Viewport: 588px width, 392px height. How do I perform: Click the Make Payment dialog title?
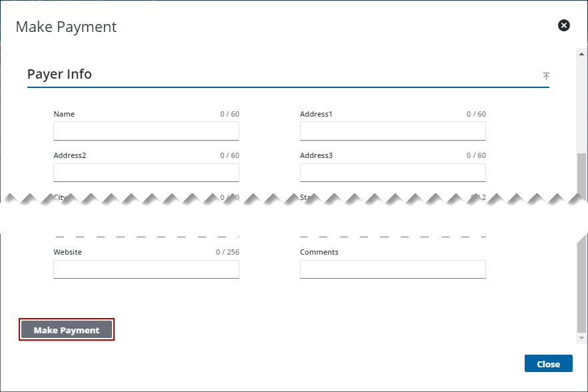[x=65, y=27]
